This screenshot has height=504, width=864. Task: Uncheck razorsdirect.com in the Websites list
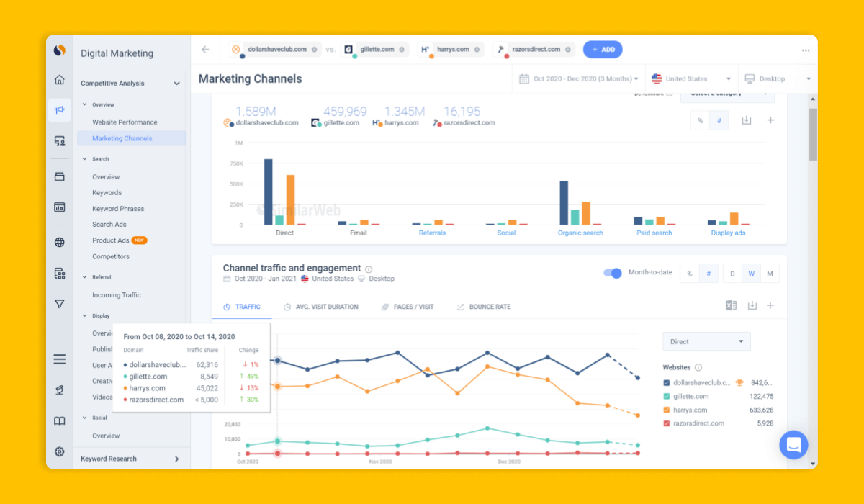pos(665,423)
